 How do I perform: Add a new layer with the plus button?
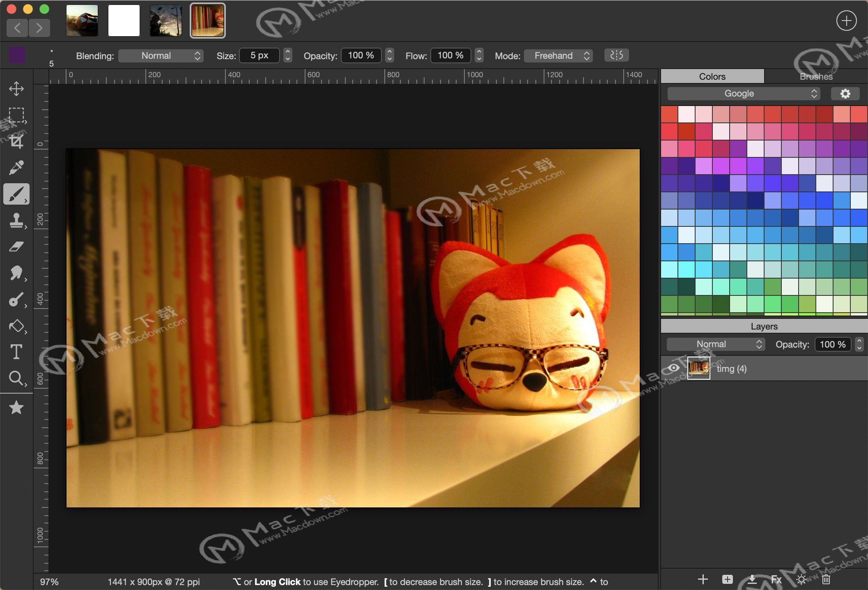pos(702,579)
